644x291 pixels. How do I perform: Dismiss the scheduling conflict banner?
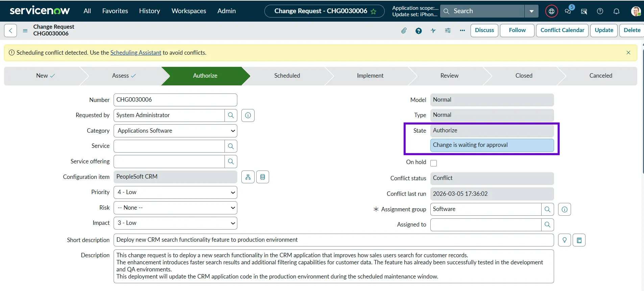[x=628, y=53]
